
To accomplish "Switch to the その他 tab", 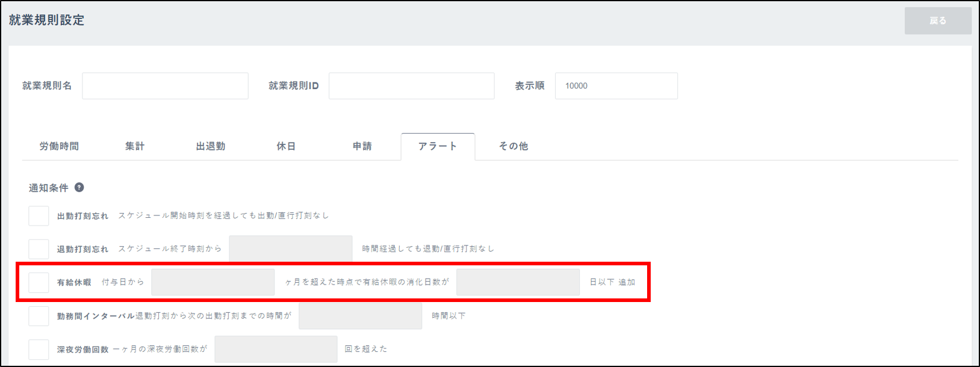I will pyautogui.click(x=513, y=146).
